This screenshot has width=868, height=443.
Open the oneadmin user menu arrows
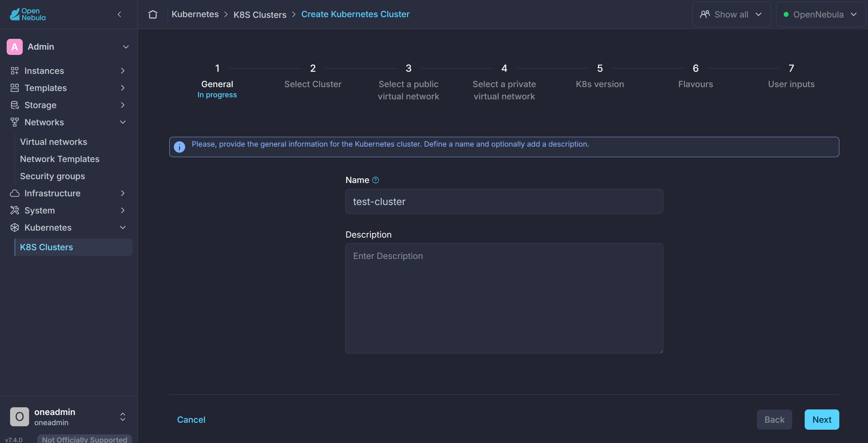[x=123, y=416]
